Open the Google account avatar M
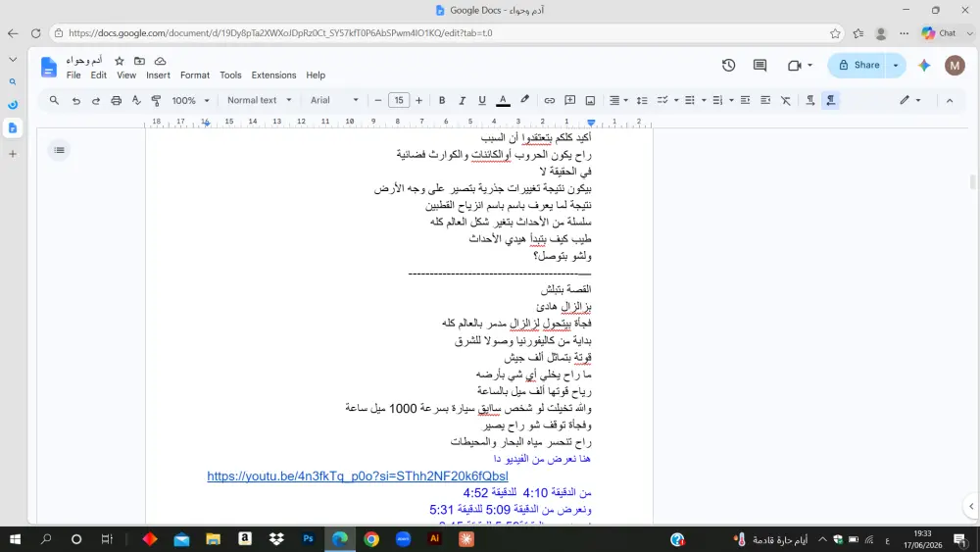This screenshot has width=980, height=552. pyautogui.click(x=955, y=65)
